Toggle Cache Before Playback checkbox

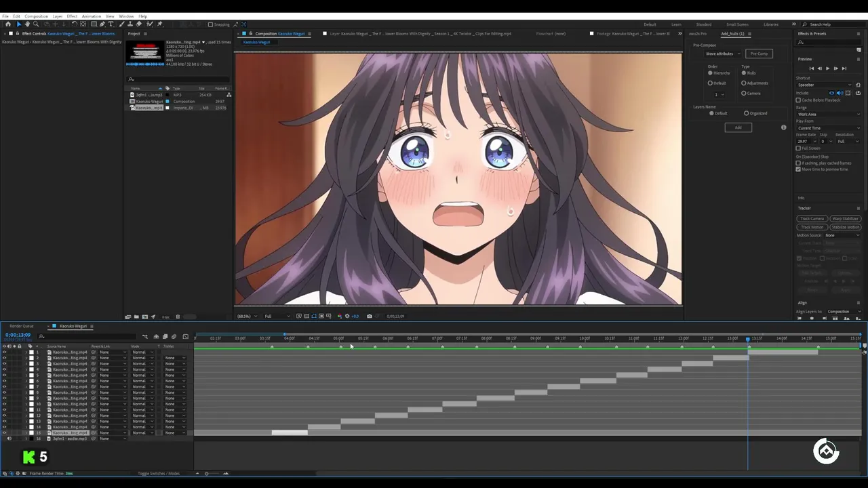(798, 100)
